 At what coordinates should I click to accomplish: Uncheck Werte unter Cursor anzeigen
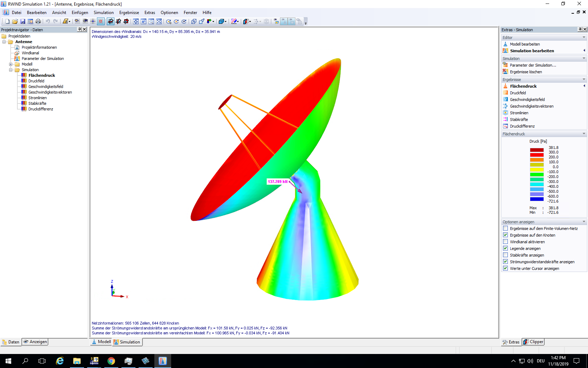point(505,268)
